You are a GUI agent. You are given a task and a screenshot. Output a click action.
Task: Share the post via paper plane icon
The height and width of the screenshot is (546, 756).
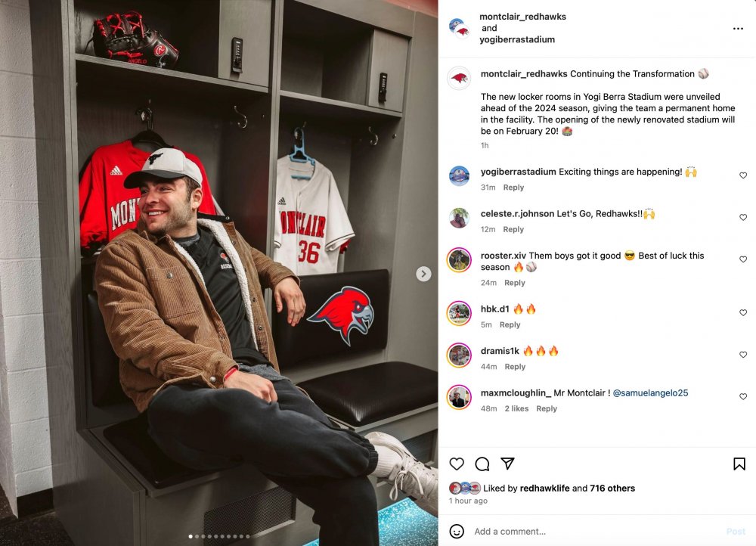[x=507, y=464]
